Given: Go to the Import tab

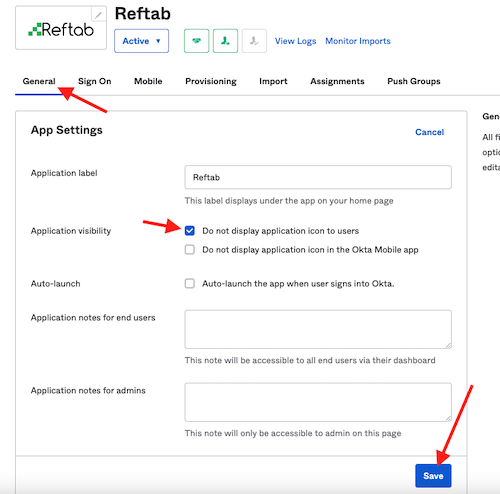Looking at the screenshot, I should click(x=273, y=81).
